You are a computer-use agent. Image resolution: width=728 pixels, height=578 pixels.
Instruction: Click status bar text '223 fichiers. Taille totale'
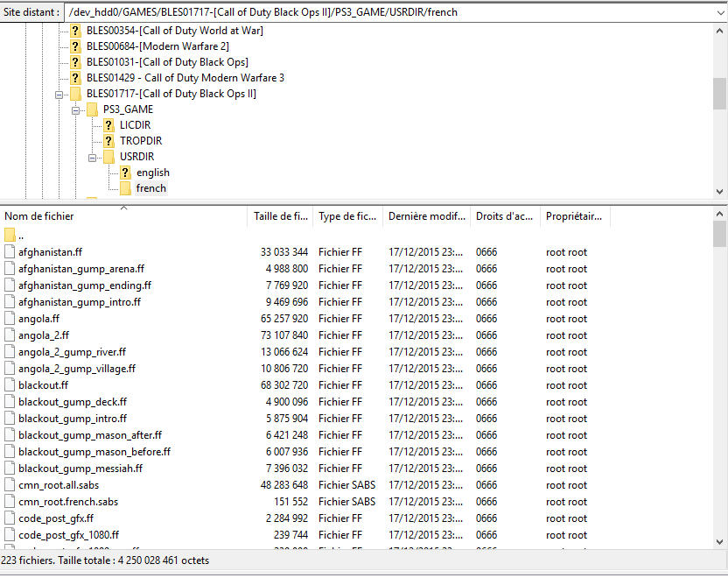click(57, 560)
